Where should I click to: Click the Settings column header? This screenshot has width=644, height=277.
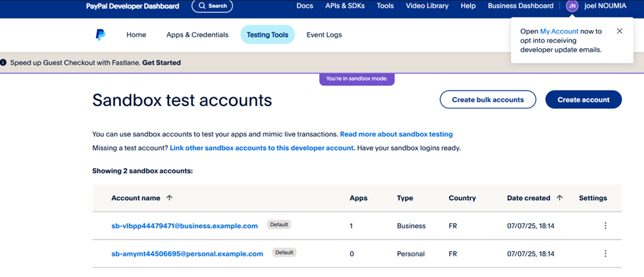click(x=593, y=198)
